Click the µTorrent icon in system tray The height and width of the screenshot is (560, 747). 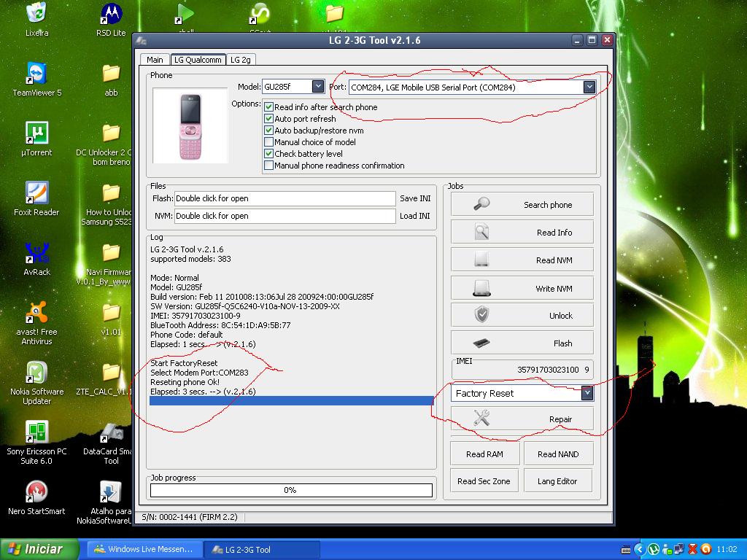click(x=654, y=550)
